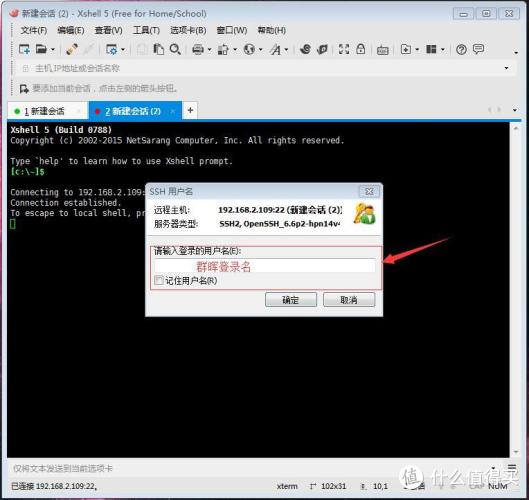529x500 pixels.
Task: Open the compose bar menu icon
Action: point(512,467)
